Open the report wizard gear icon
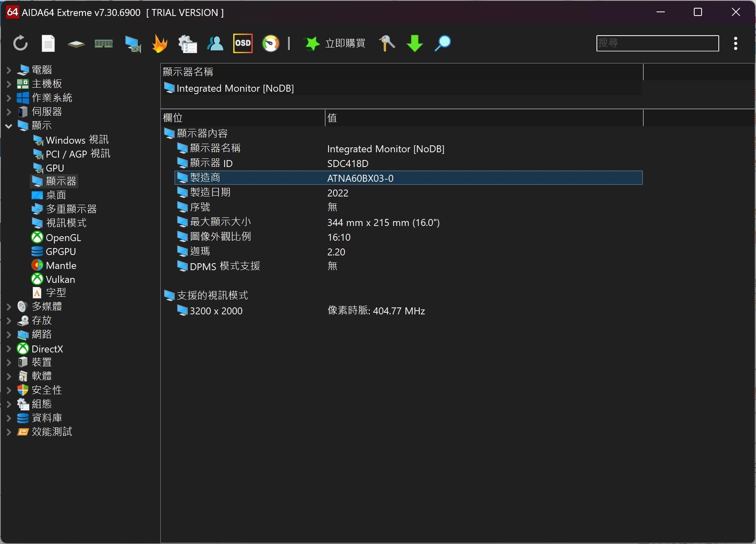The width and height of the screenshot is (756, 544). (188, 44)
